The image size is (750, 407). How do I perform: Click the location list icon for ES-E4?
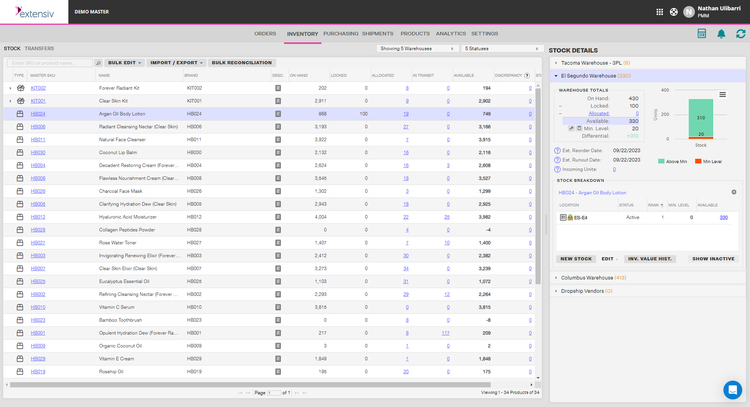(x=563, y=218)
